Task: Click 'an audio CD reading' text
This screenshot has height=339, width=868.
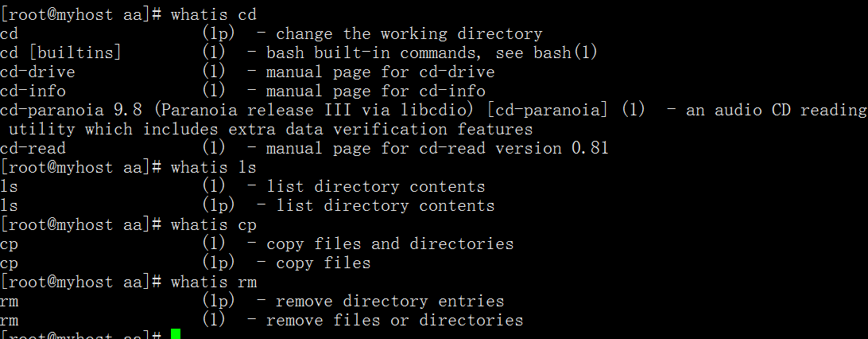Action: [776, 111]
